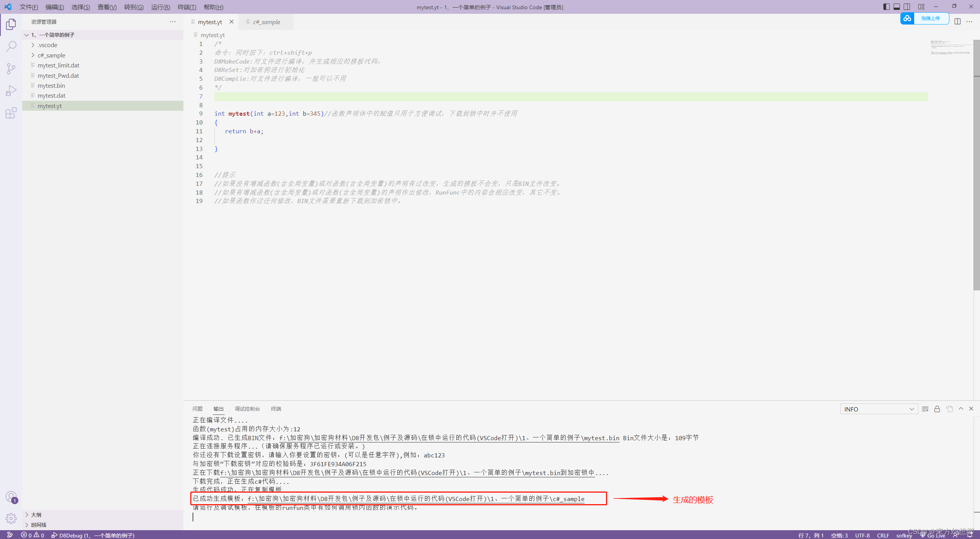Switch to the 问题 panel tab

tap(198, 409)
